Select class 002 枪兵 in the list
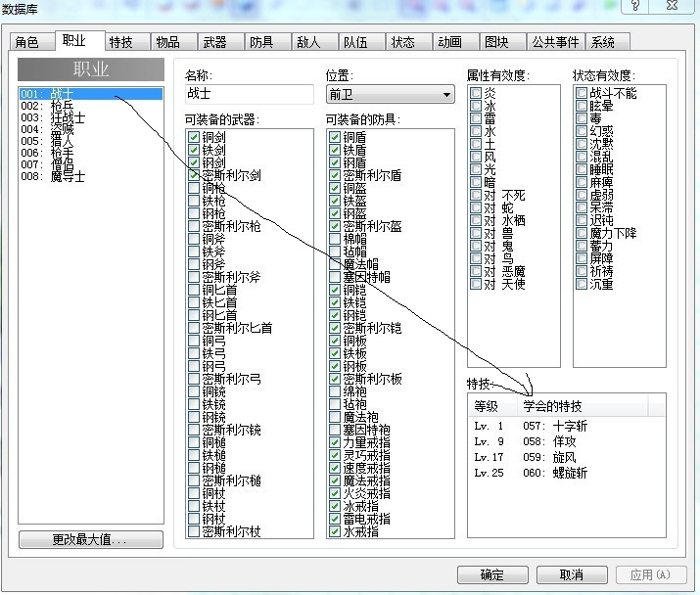This screenshot has width=700, height=595. [91, 106]
